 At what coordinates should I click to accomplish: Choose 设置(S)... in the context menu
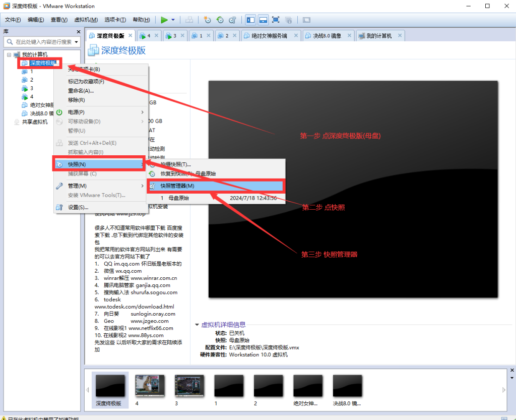(x=101, y=207)
